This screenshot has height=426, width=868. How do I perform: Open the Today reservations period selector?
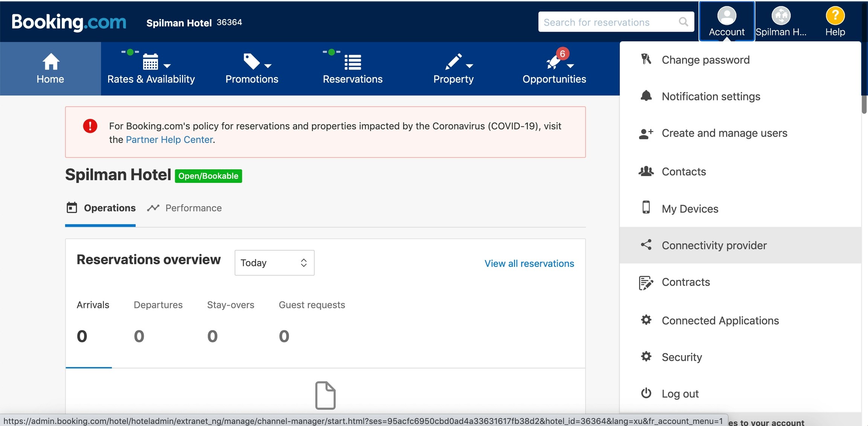(x=274, y=262)
